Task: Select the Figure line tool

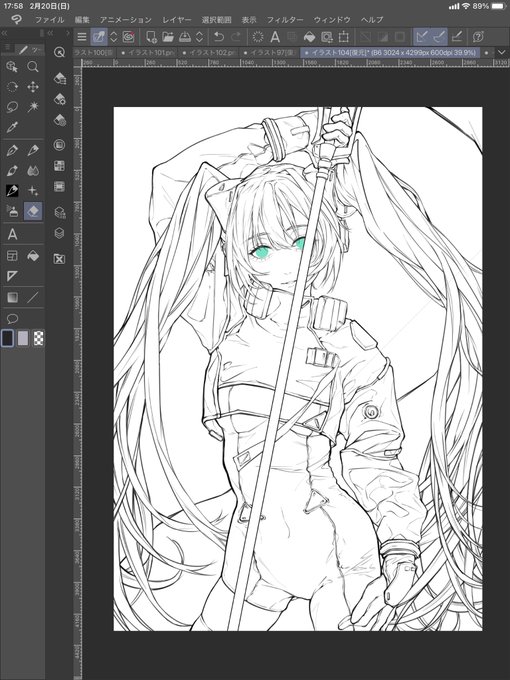Action: 33,298
